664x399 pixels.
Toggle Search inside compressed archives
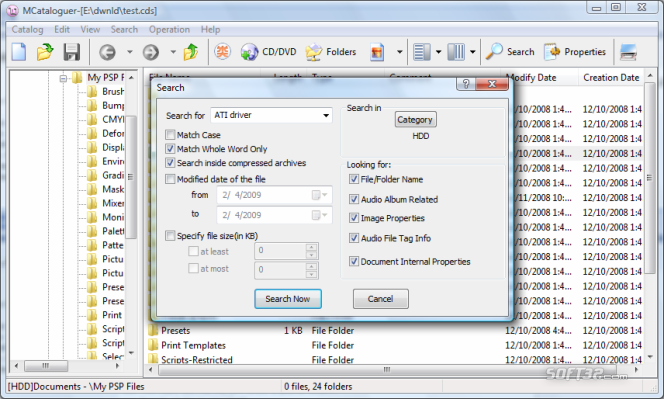(170, 163)
